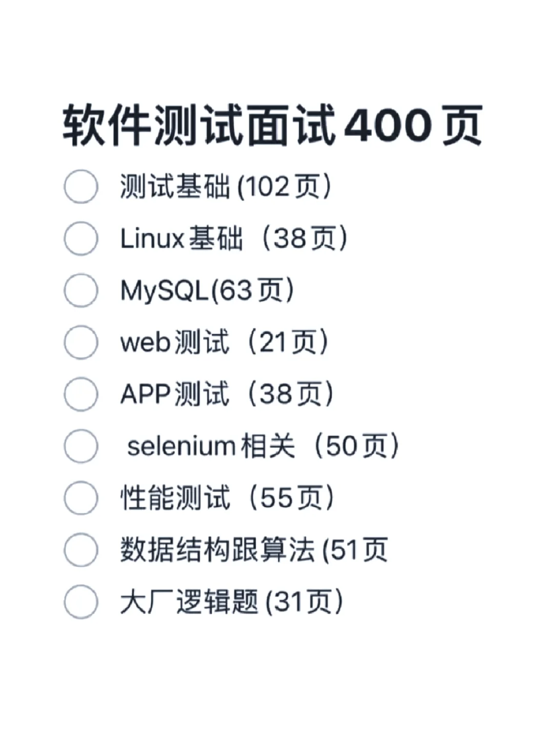Screen dimensions: 554x756
Task: Click the 大厂逻辑题 (31页) text
Action: tap(231, 602)
